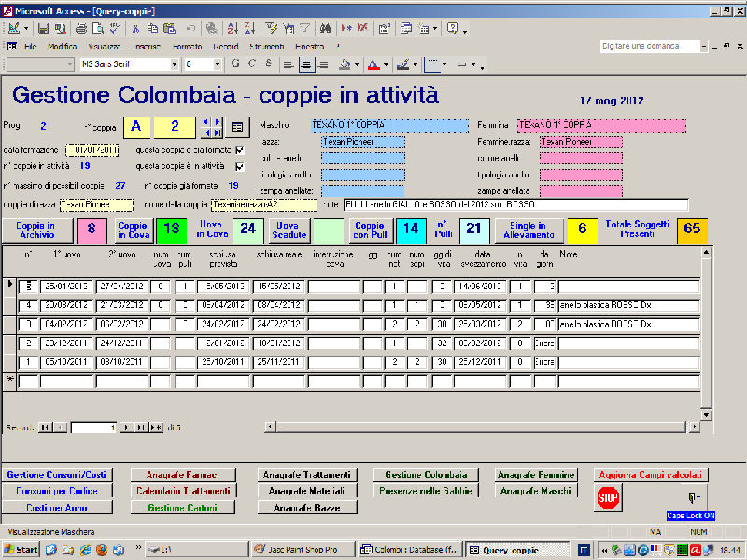747x560 pixels.
Task: Click the Help question mark icon
Action: click(452, 29)
